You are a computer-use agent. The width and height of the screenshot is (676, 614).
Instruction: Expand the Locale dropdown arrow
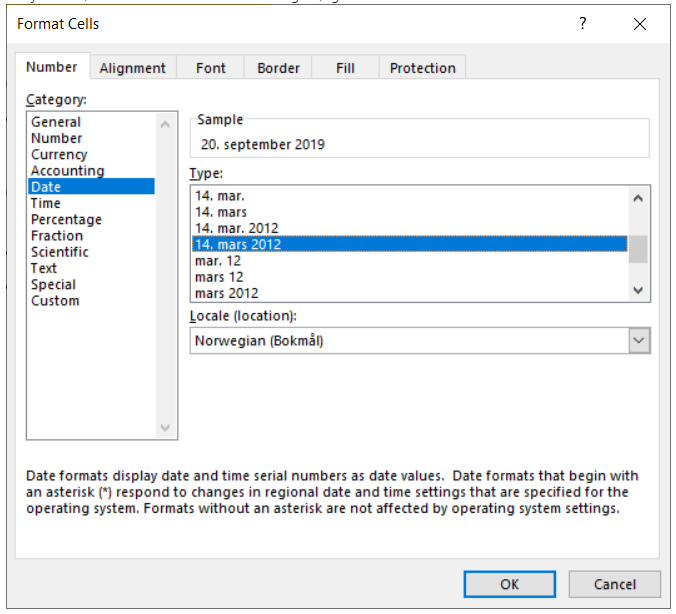(639, 341)
